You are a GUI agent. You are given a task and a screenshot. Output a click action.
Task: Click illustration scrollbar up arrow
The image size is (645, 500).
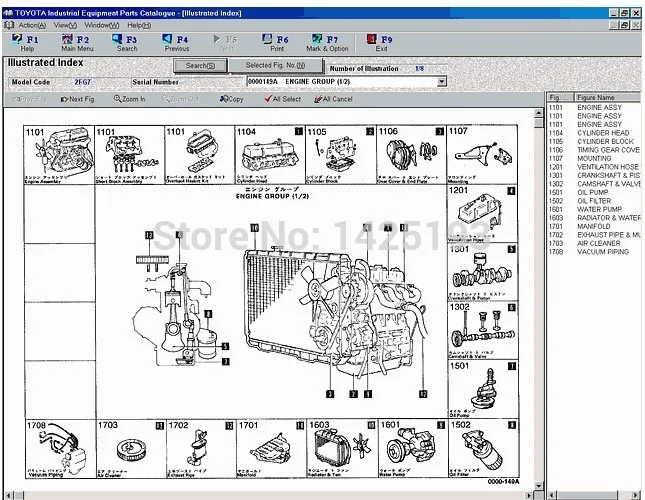tap(538, 113)
